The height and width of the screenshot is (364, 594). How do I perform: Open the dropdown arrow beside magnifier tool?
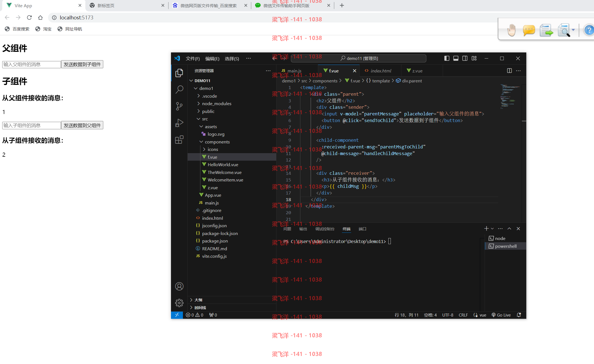tap(573, 30)
